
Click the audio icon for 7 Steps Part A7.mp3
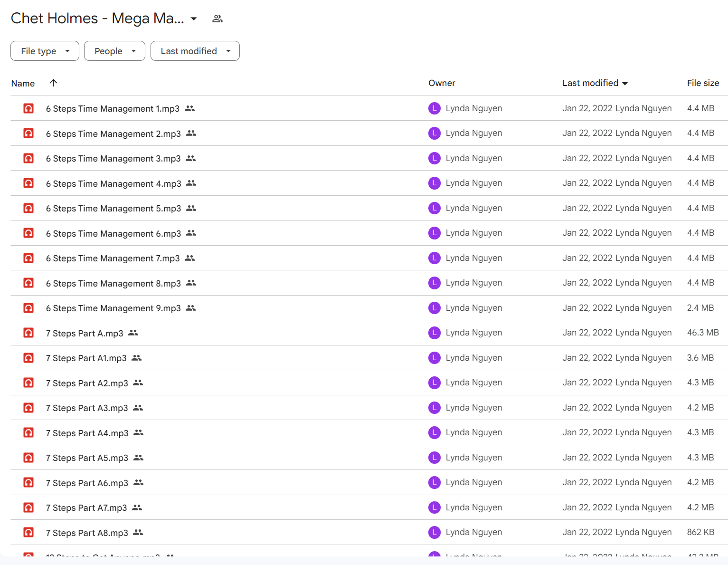pos(28,508)
